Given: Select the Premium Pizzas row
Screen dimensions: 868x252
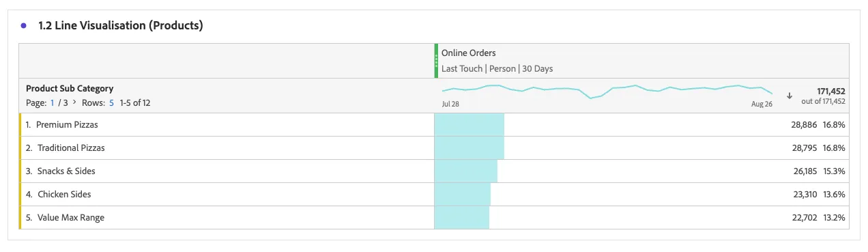Looking at the screenshot, I should click(434, 125).
